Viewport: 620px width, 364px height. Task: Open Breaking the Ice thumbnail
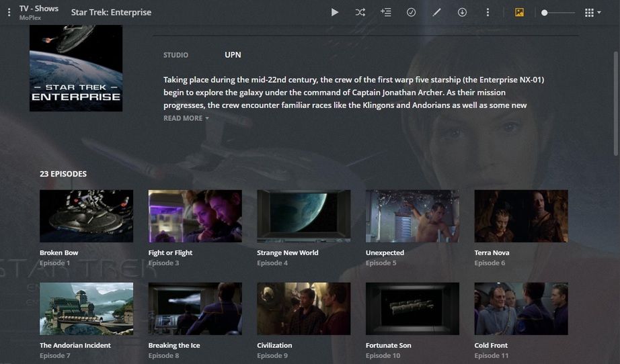point(195,309)
